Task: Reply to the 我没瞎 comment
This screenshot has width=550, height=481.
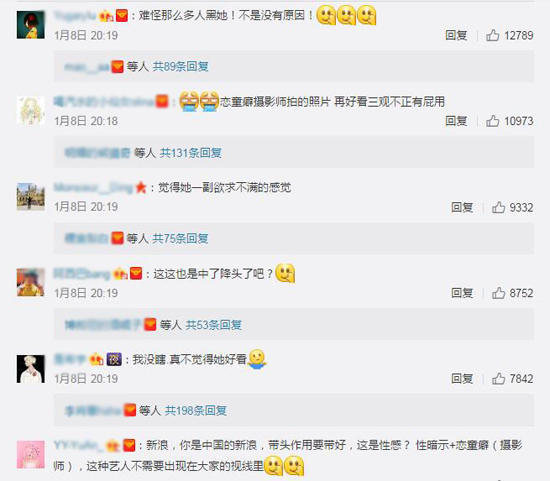Action: point(462,379)
